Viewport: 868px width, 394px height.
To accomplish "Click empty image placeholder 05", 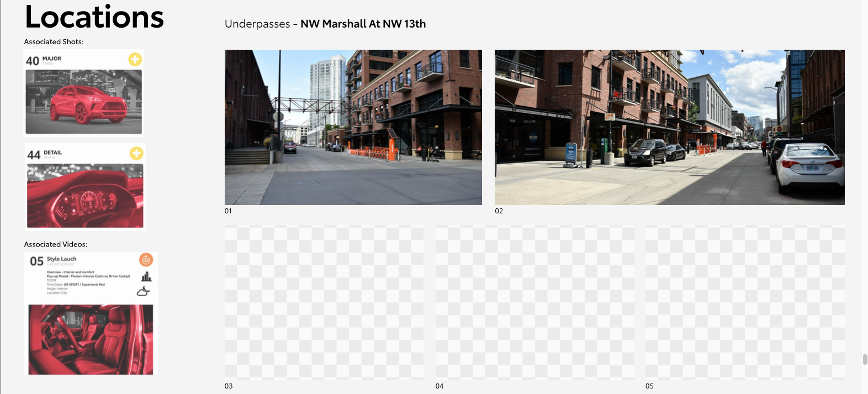I will [x=745, y=302].
